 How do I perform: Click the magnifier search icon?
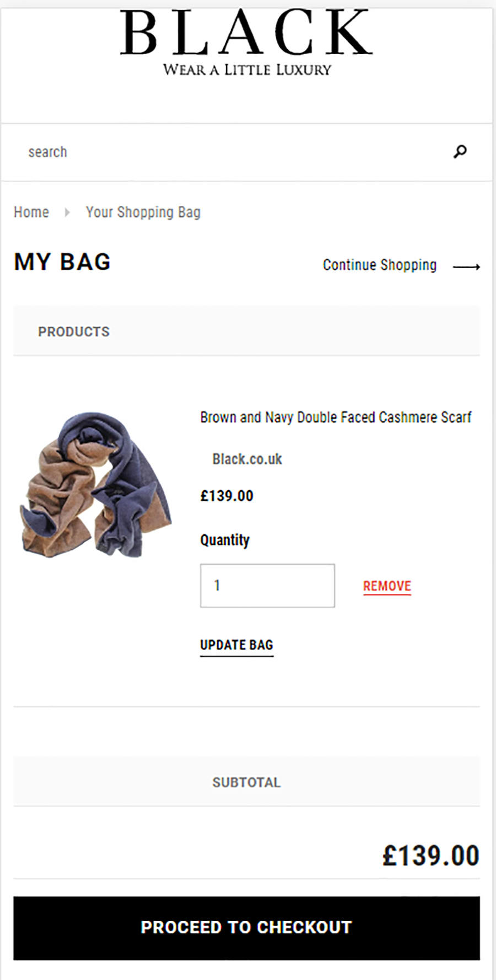point(460,152)
